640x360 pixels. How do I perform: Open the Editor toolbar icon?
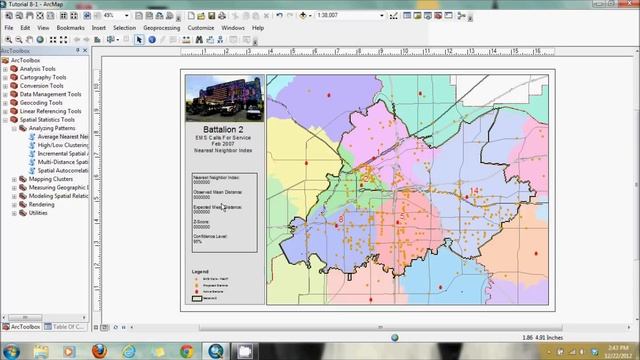click(x=393, y=16)
